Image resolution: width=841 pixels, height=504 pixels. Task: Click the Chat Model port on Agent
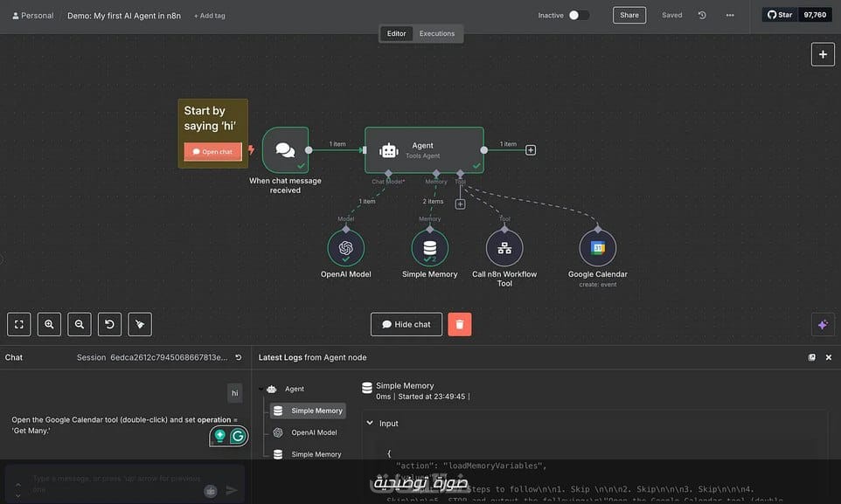(x=388, y=173)
